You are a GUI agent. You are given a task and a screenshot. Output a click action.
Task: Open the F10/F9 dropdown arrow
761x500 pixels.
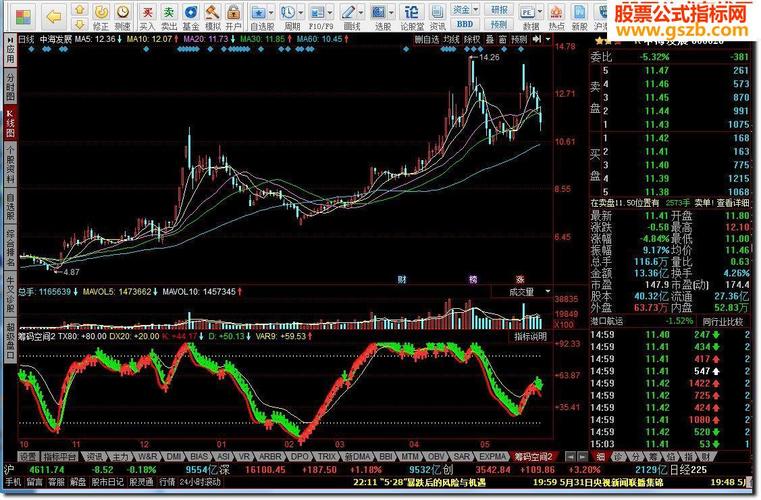(x=331, y=12)
